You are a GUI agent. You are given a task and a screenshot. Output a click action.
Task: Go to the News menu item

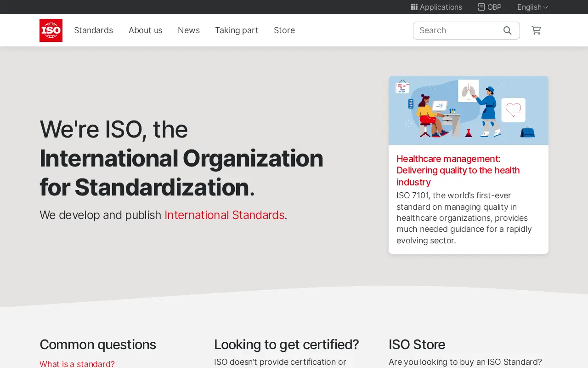coord(189,30)
